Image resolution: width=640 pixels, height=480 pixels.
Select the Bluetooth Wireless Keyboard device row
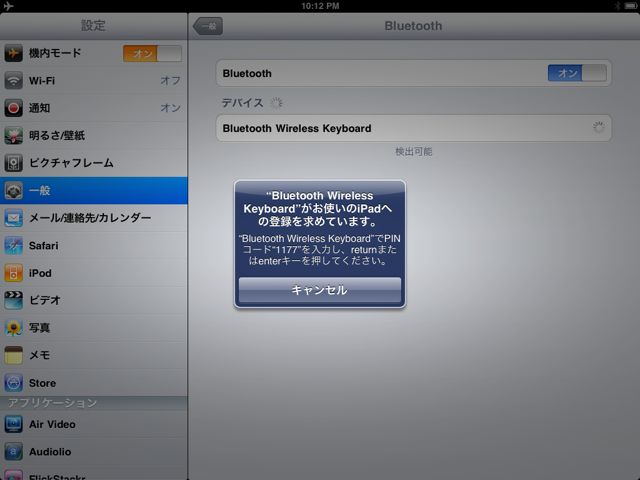click(x=413, y=128)
